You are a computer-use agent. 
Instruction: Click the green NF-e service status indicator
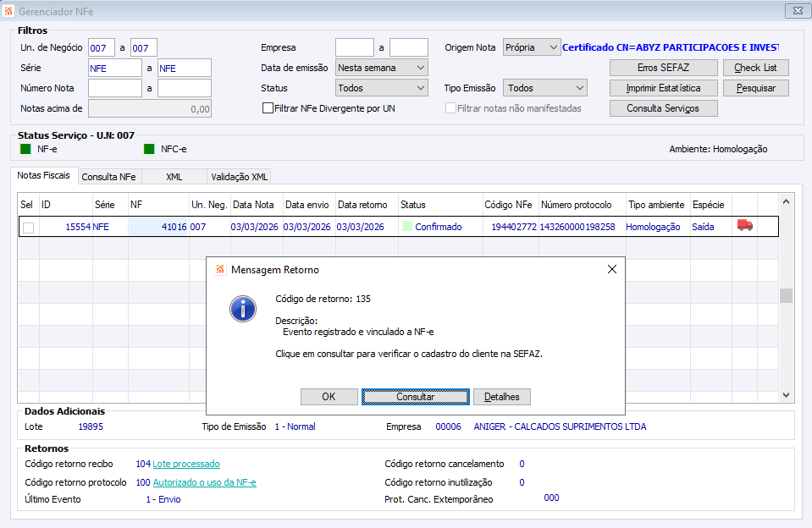(25, 149)
